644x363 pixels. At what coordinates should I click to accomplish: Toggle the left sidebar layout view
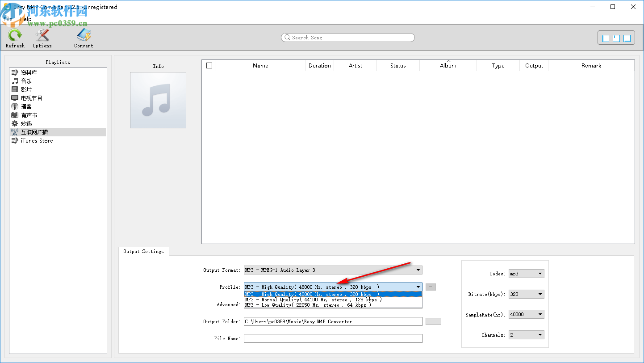pos(605,38)
